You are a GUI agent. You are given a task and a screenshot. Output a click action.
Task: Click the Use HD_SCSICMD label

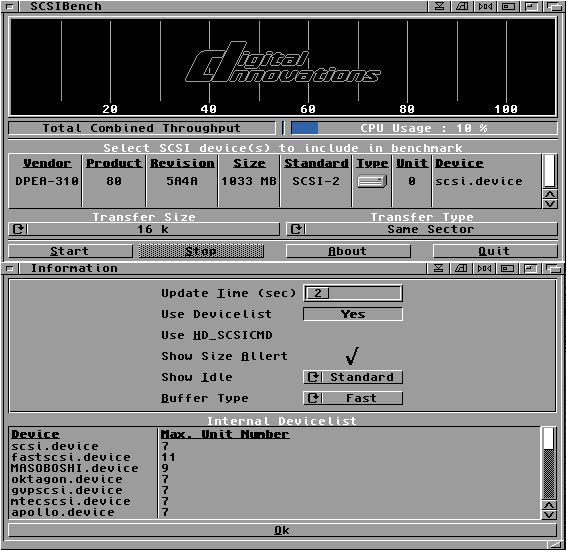217,335
